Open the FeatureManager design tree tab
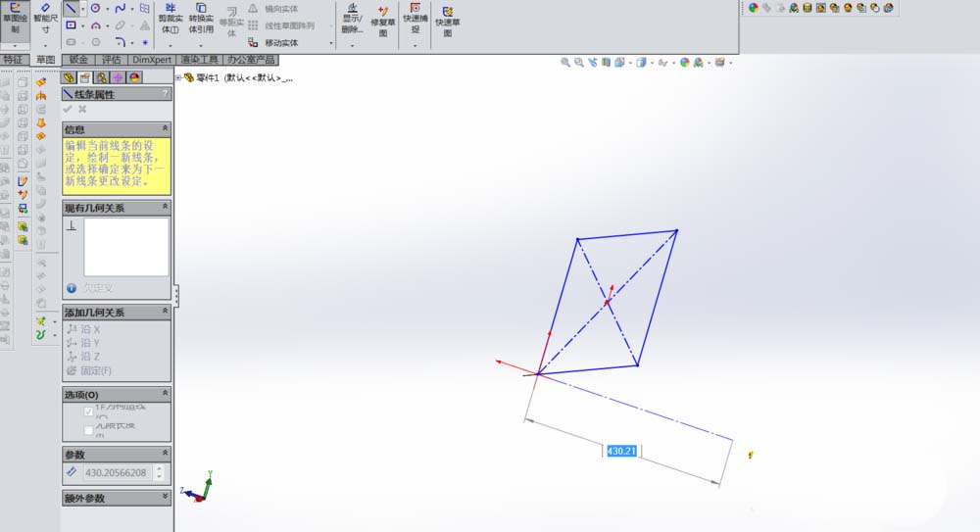 69,77
